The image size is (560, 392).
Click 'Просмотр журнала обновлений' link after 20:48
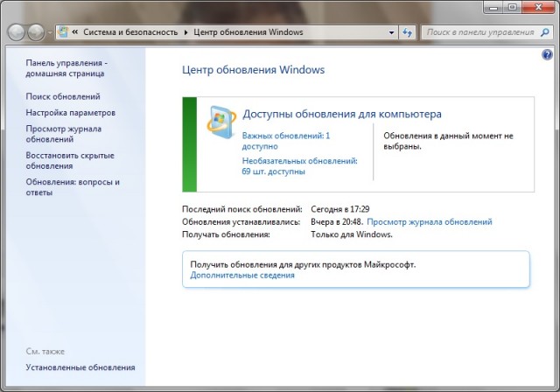click(x=430, y=221)
